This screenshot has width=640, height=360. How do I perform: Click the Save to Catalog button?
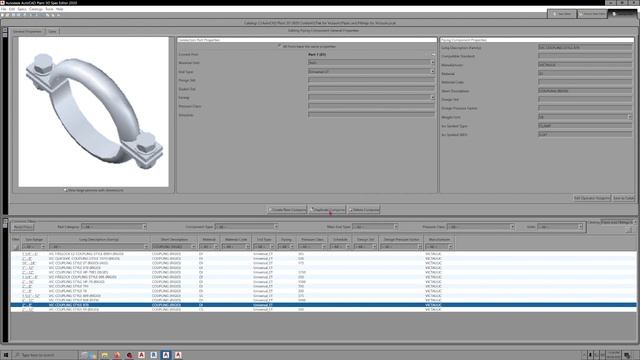click(x=623, y=198)
